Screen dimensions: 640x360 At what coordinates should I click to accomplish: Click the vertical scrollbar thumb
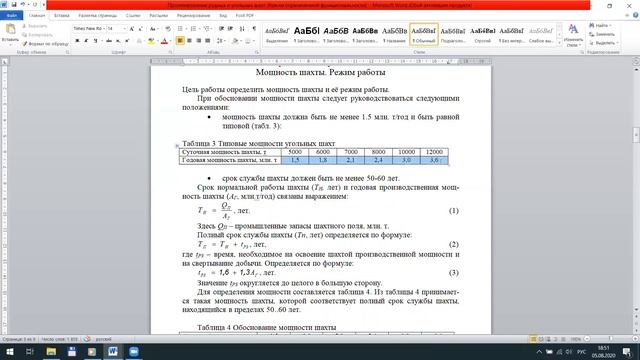[636, 135]
